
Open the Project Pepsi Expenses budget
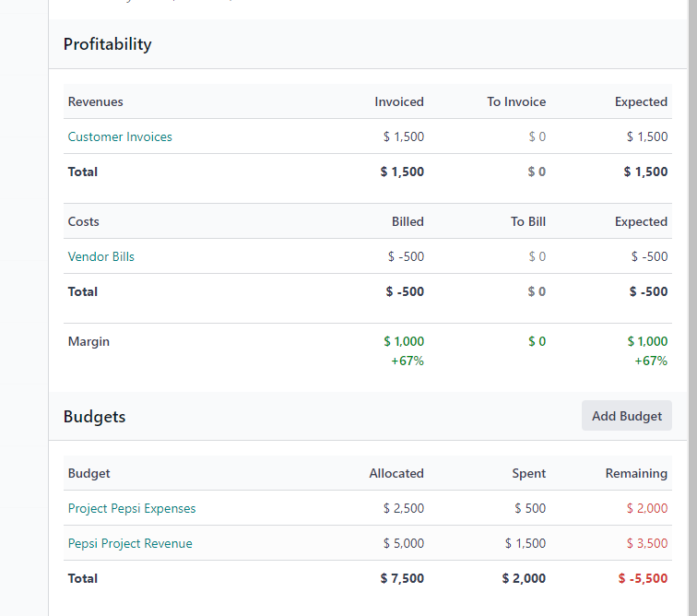click(x=132, y=508)
